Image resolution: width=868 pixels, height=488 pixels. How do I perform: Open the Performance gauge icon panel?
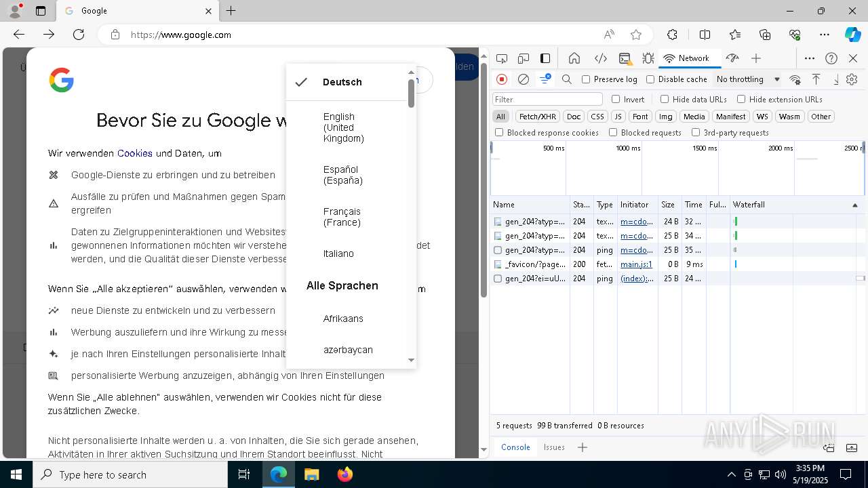coord(732,58)
